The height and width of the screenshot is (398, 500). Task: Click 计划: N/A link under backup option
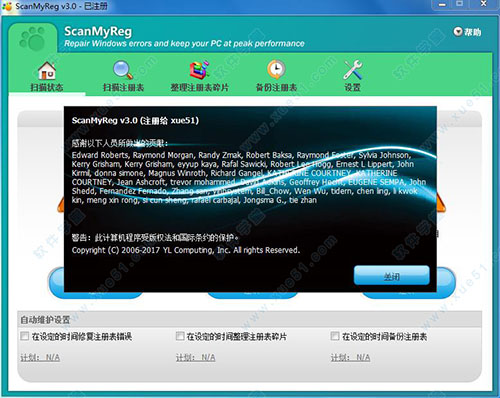tap(350, 358)
